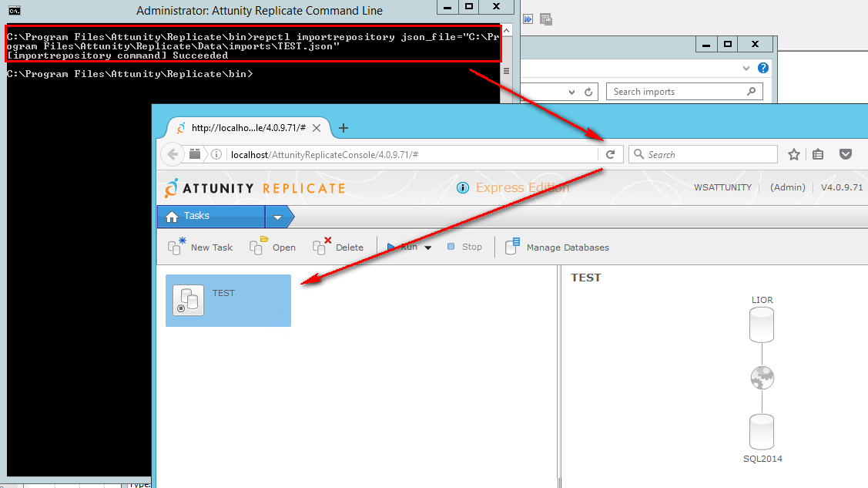Click the TEST heading in diagram panel

585,278
